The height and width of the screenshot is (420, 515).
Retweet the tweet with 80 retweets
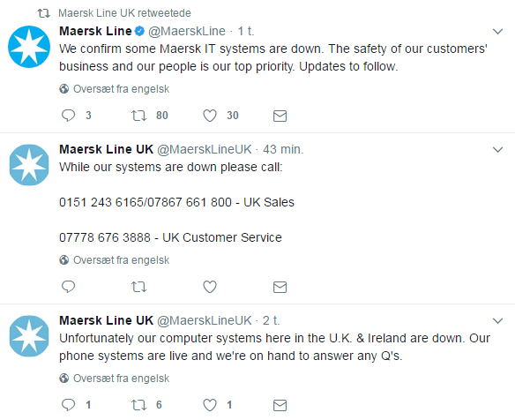(138, 116)
